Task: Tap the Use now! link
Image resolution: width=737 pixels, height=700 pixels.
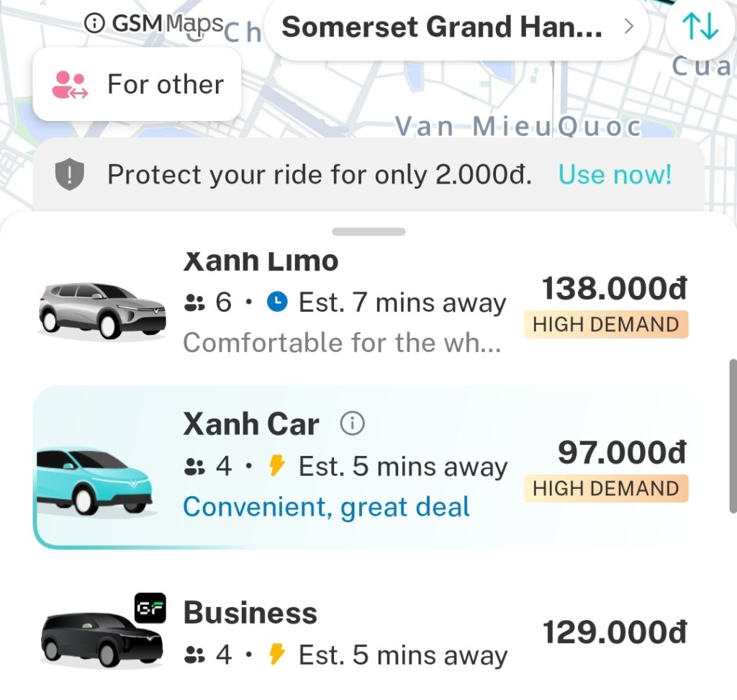Action: point(615,174)
